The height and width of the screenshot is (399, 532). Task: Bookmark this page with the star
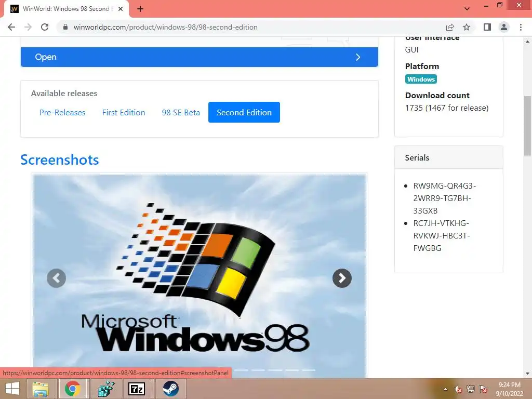pos(467,27)
